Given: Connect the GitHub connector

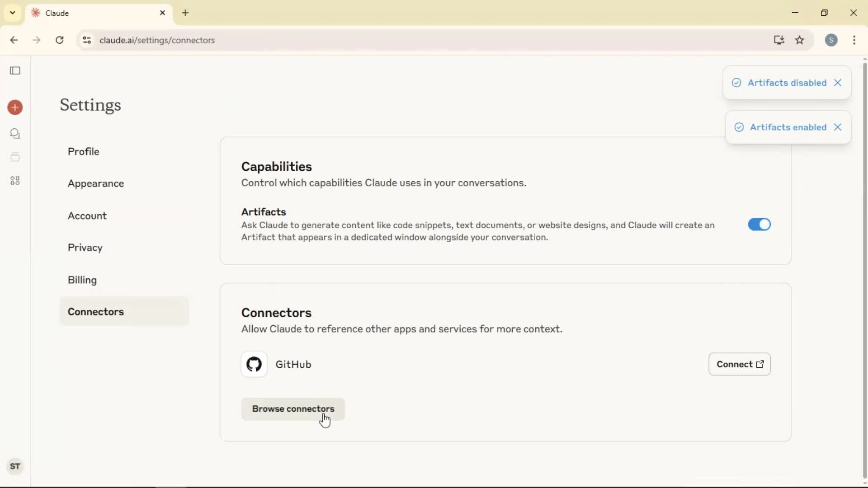Looking at the screenshot, I should click(740, 364).
